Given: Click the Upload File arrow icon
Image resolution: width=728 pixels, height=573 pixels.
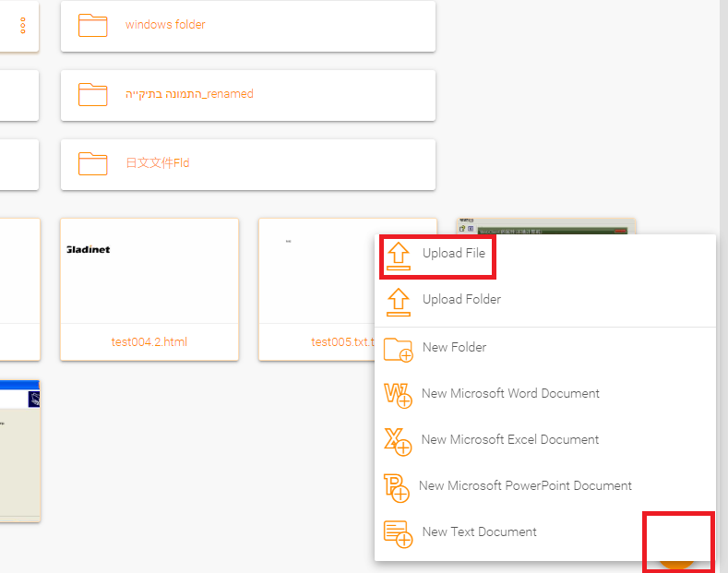Looking at the screenshot, I should tap(398, 255).
